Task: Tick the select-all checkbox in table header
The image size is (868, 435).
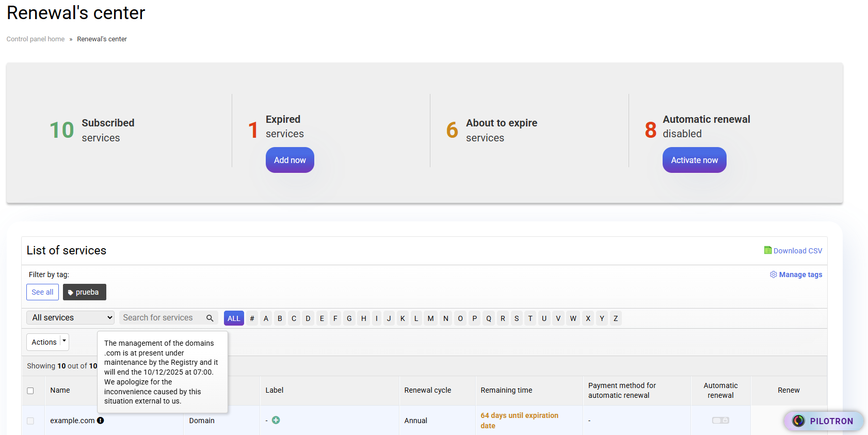Action: [x=30, y=391]
